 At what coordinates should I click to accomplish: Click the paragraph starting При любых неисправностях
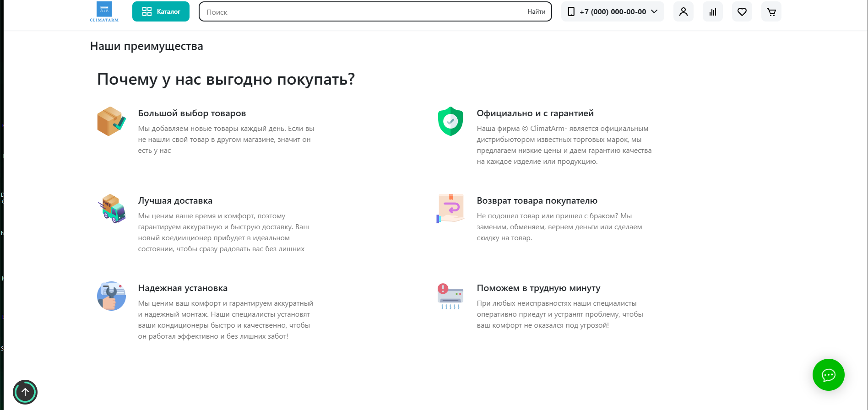(560, 314)
